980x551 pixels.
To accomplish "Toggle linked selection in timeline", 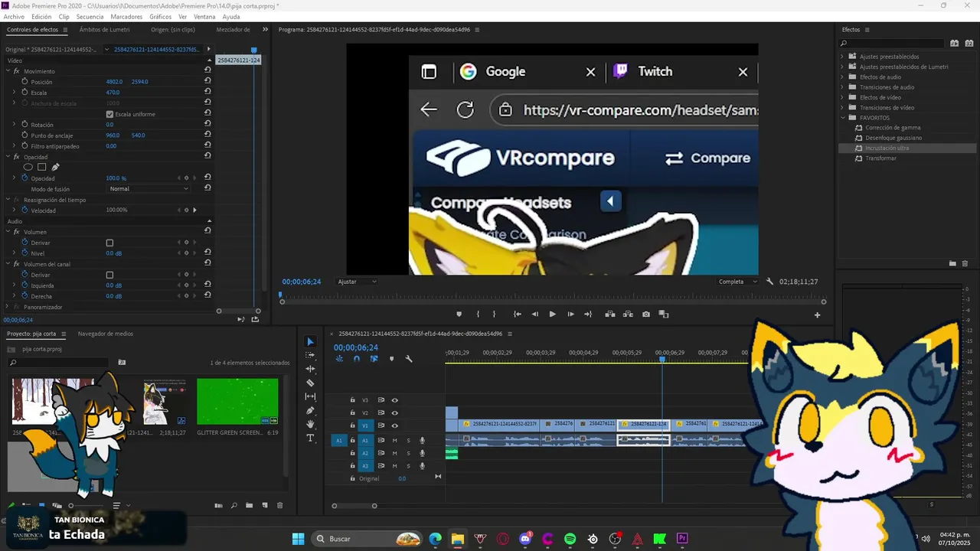I will click(374, 358).
